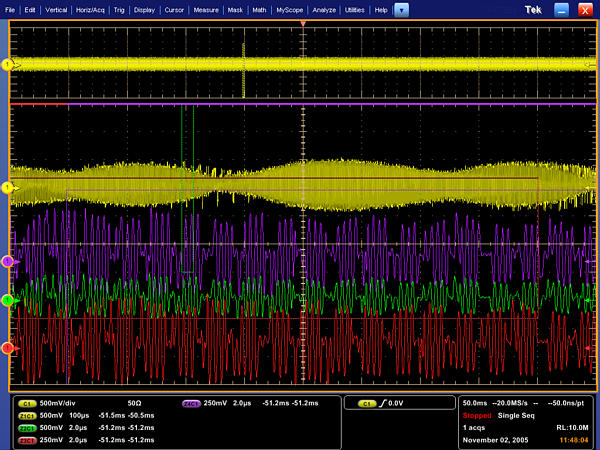
Task: Select the yellow channel 1 marker in overview
Action: tap(8, 65)
